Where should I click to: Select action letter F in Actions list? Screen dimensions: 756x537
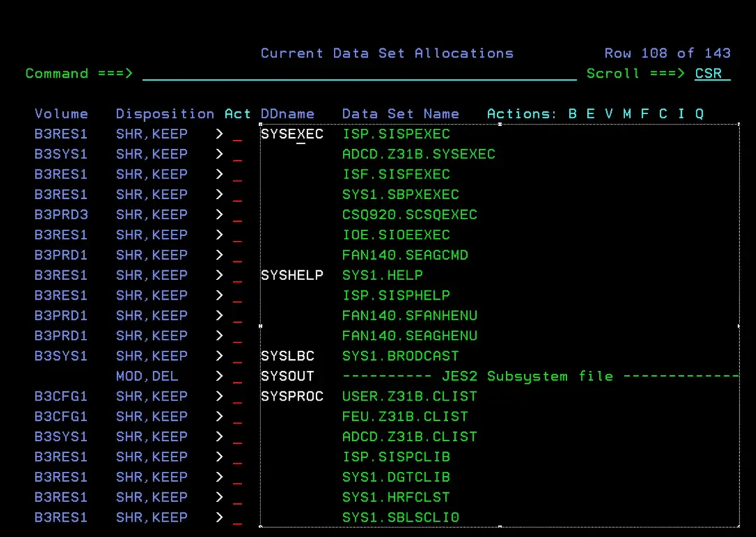click(x=645, y=113)
